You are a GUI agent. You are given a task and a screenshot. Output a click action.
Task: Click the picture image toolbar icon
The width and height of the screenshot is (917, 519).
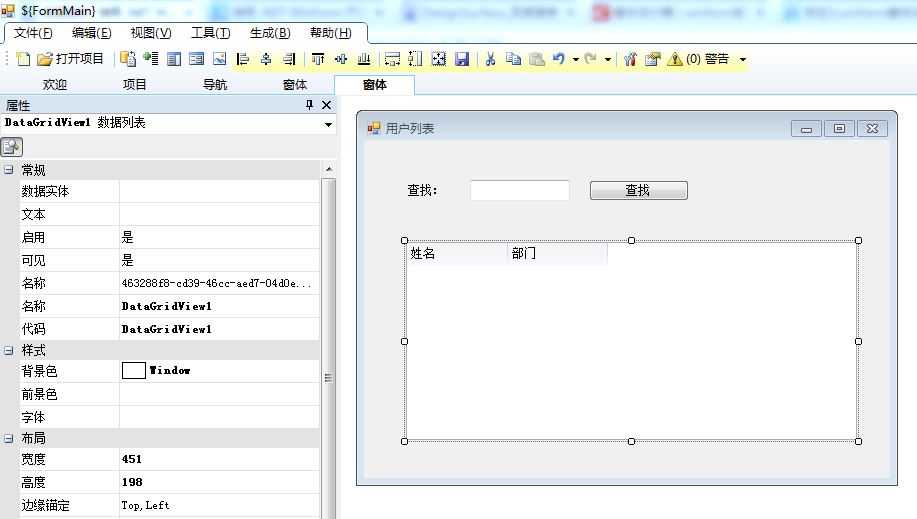[219, 59]
